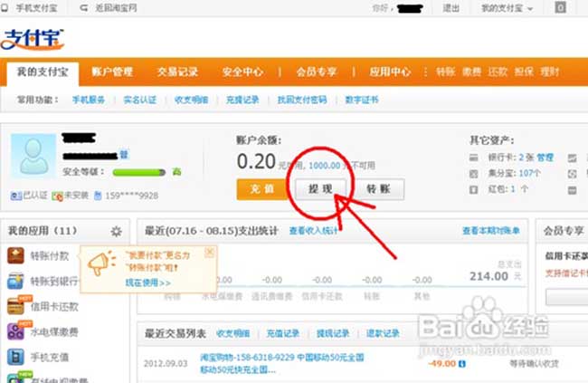Screen dimensions: 588x383
Task: Click the 已认证 verified badge icon
Action: [x=16, y=196]
